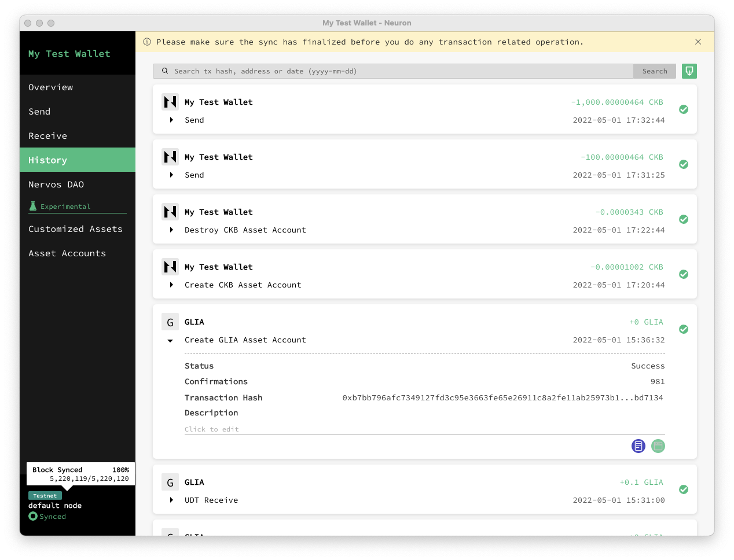Open the Overview page
This screenshot has width=734, height=560.
tap(78, 87)
